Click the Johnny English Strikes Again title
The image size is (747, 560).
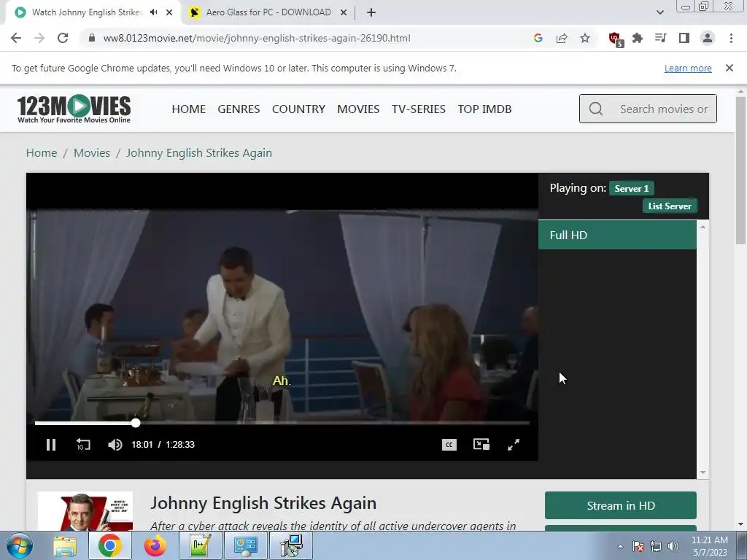coord(263,503)
